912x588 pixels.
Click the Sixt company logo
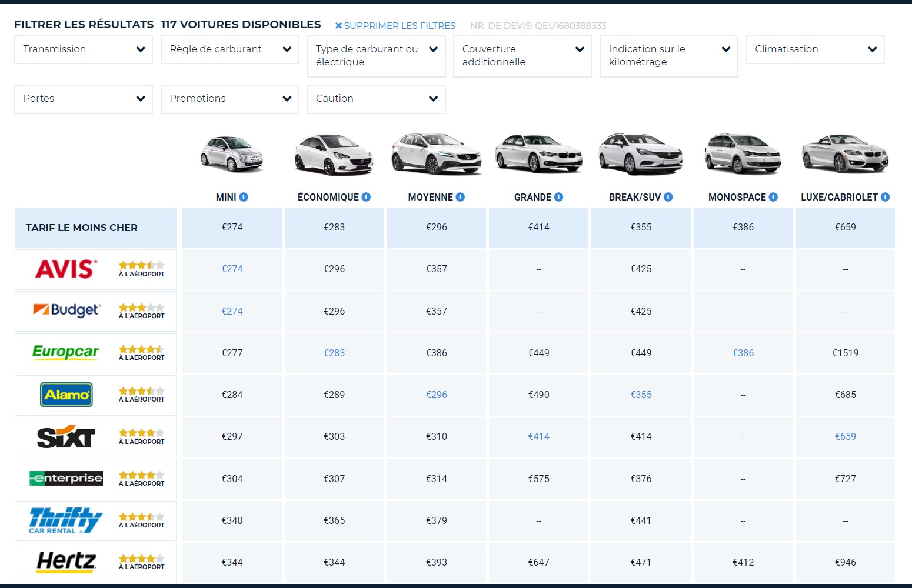point(66,436)
